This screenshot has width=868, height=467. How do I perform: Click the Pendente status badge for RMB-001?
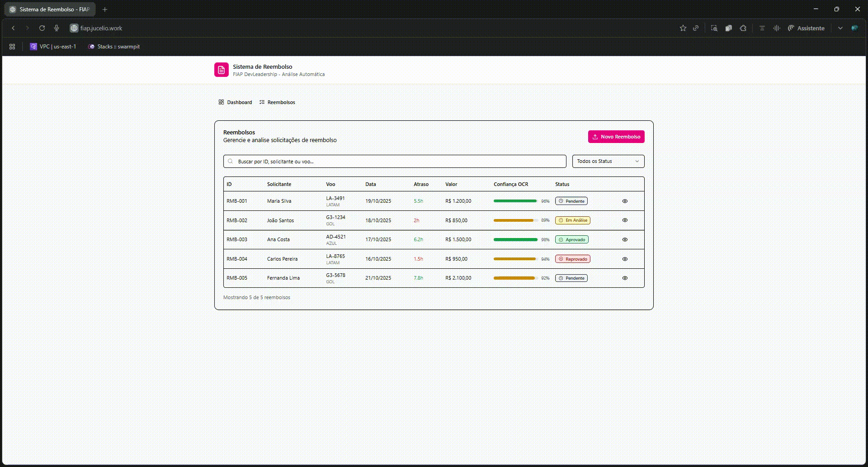tap(571, 201)
